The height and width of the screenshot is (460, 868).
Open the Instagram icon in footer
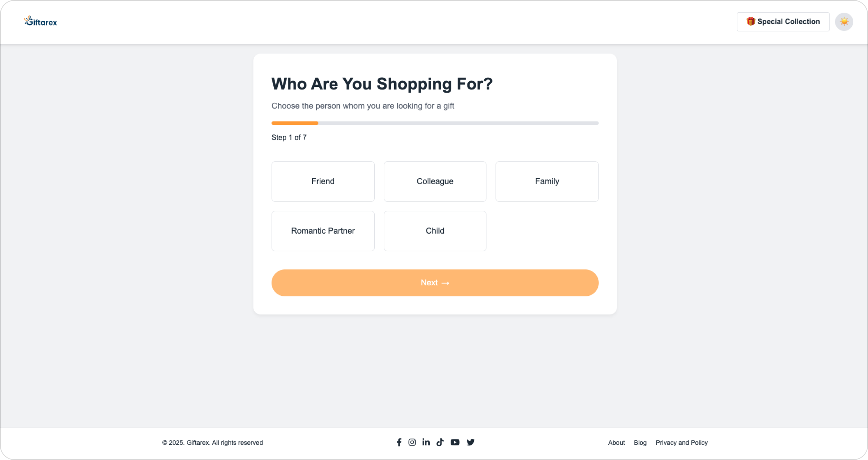pyautogui.click(x=412, y=442)
